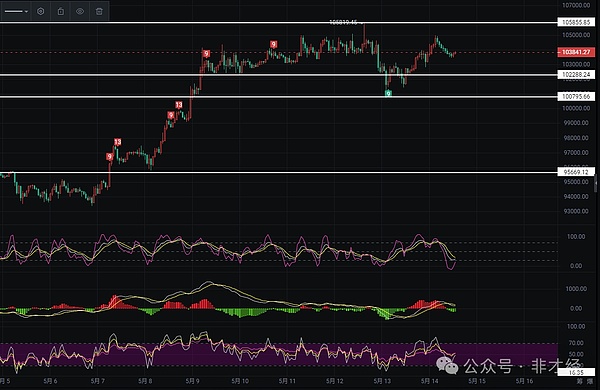Click the 5月14 date axis label
This screenshot has width=600, height=390.
tap(429, 381)
